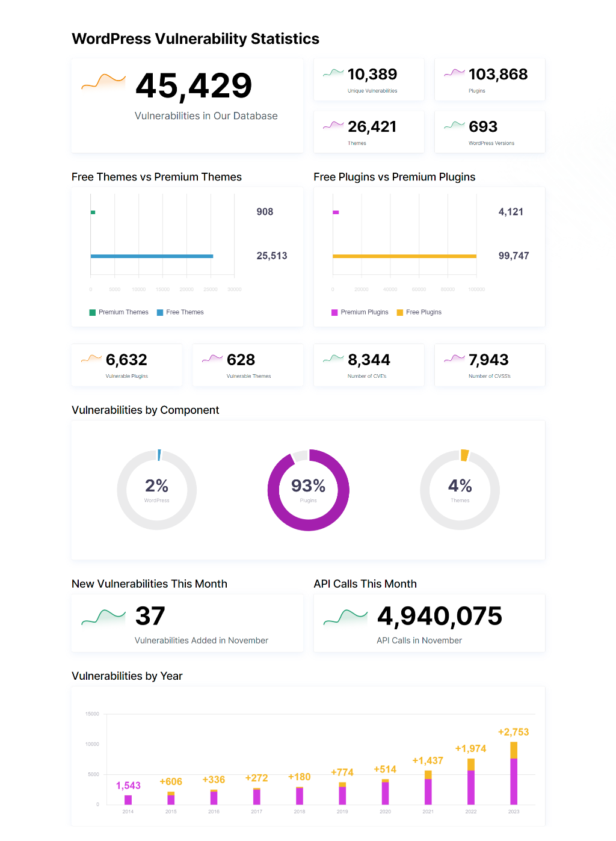This screenshot has height=841, width=616.
Task: Click the +272 label above 2017
Action: (x=257, y=778)
